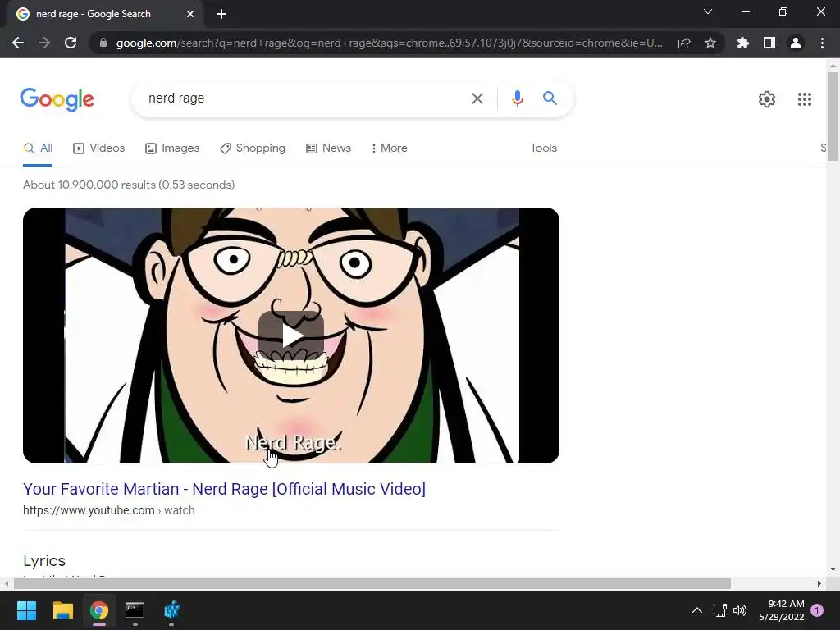Open Chrome profile avatar menu

[796, 43]
